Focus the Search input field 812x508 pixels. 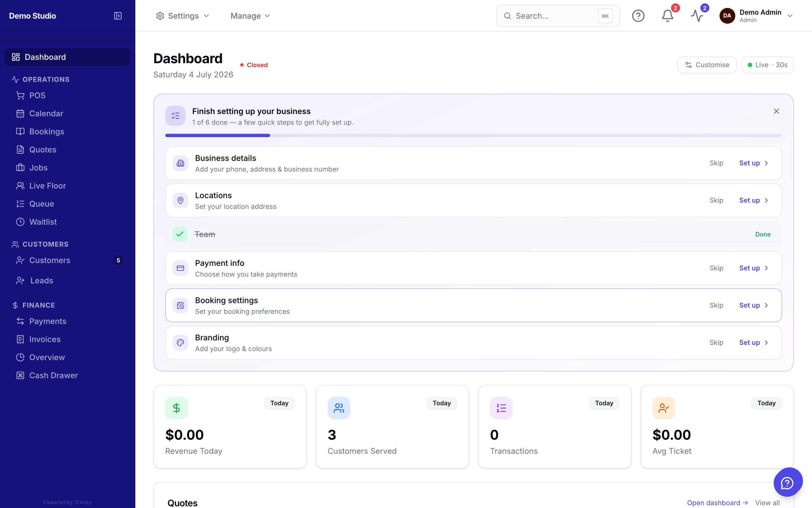[558, 16]
